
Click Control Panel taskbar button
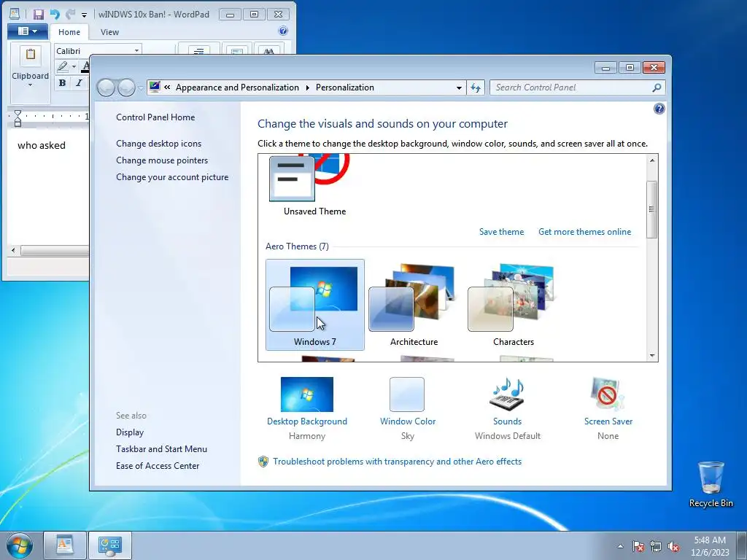pos(110,545)
